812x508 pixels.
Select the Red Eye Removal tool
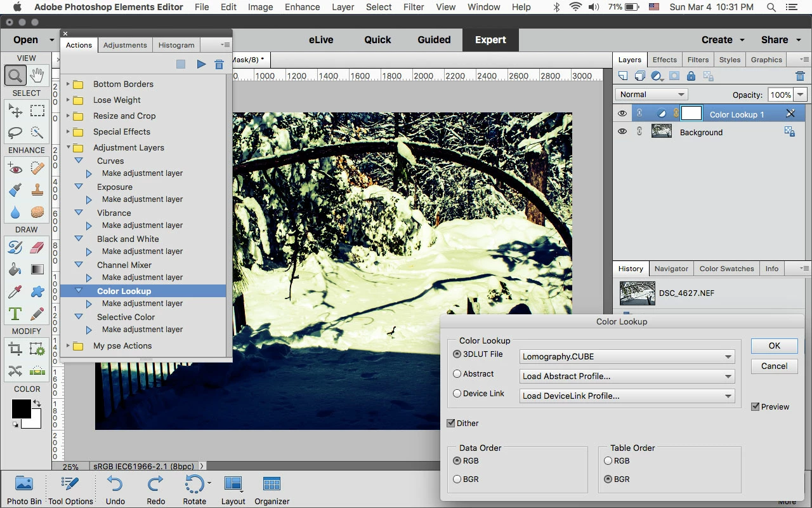click(15, 168)
